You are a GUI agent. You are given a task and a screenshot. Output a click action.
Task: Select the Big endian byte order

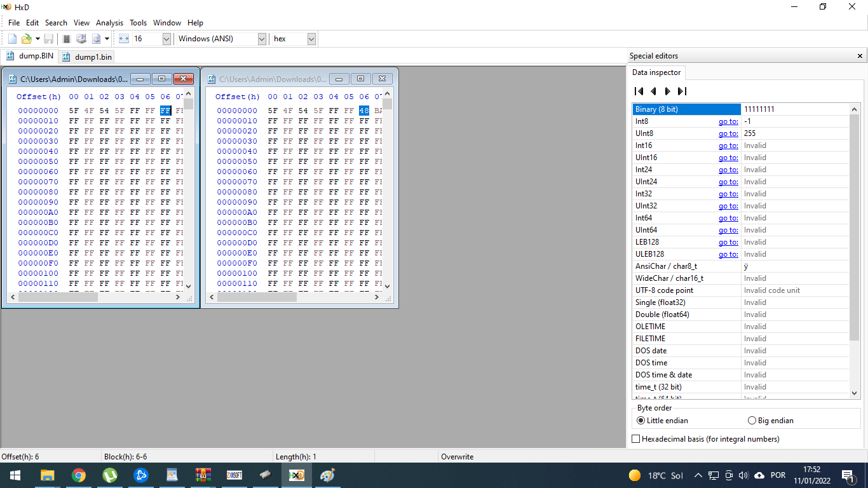(752, 421)
